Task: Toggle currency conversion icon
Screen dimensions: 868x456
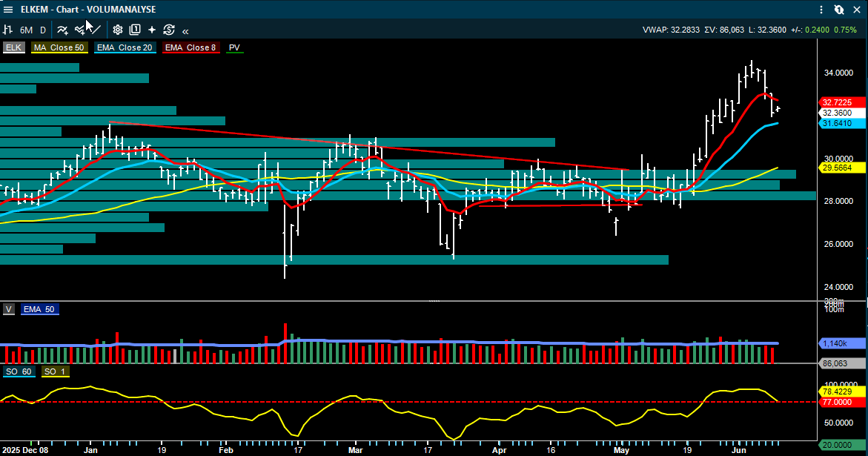Action: tap(169, 30)
